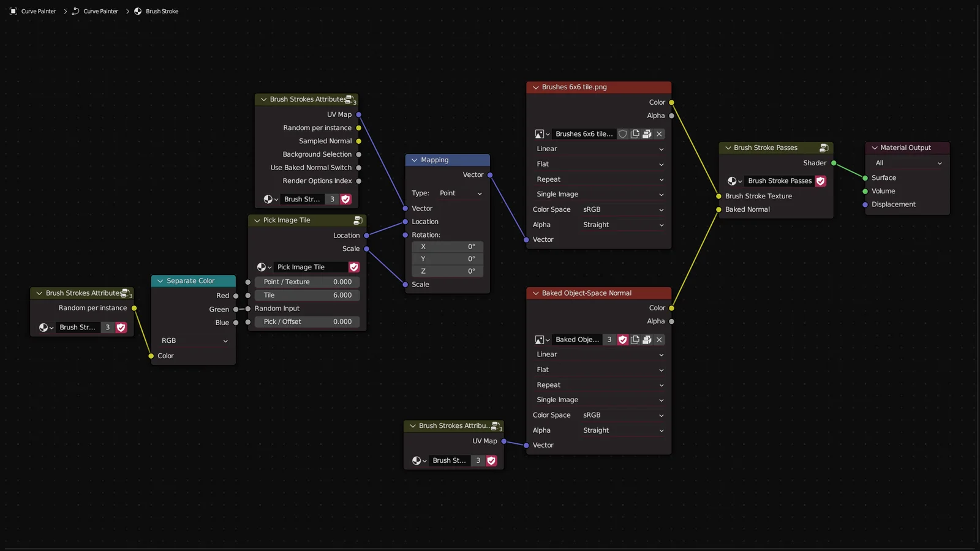This screenshot has height=551, width=980.
Task: Click the browse image icon on Baked Object-Space Normal node
Action: click(541, 340)
